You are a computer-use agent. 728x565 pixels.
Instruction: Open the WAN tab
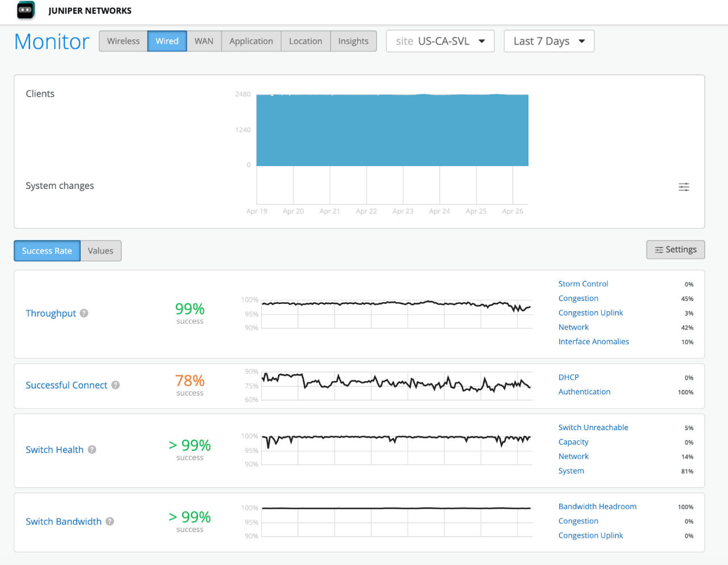coord(204,41)
